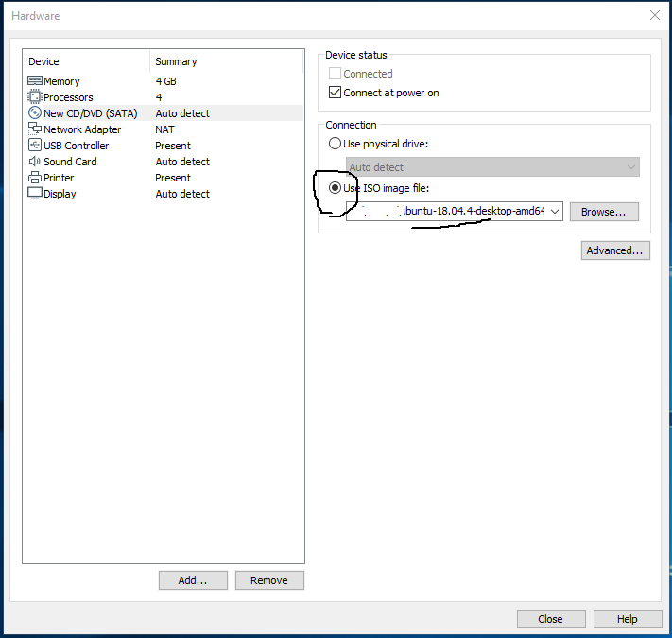
Task: Select Sound Card row label
Action: point(70,162)
